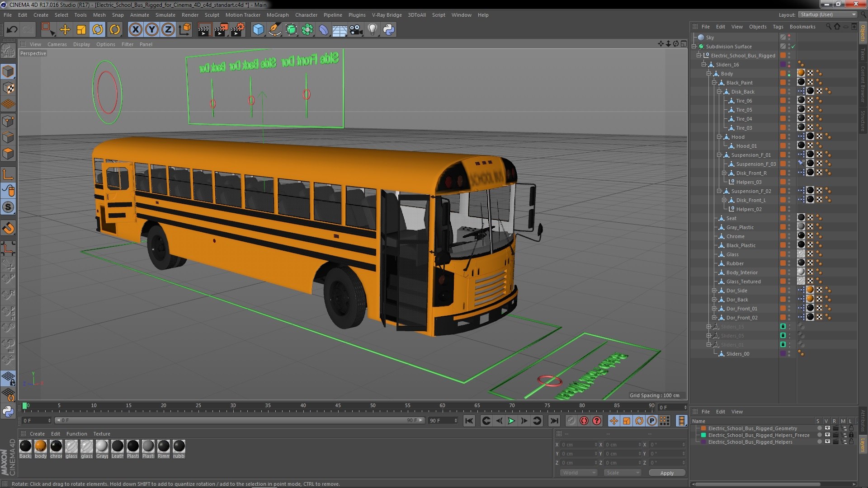The image size is (868, 488).
Task: Go to end of timeline
Action: [x=554, y=421]
